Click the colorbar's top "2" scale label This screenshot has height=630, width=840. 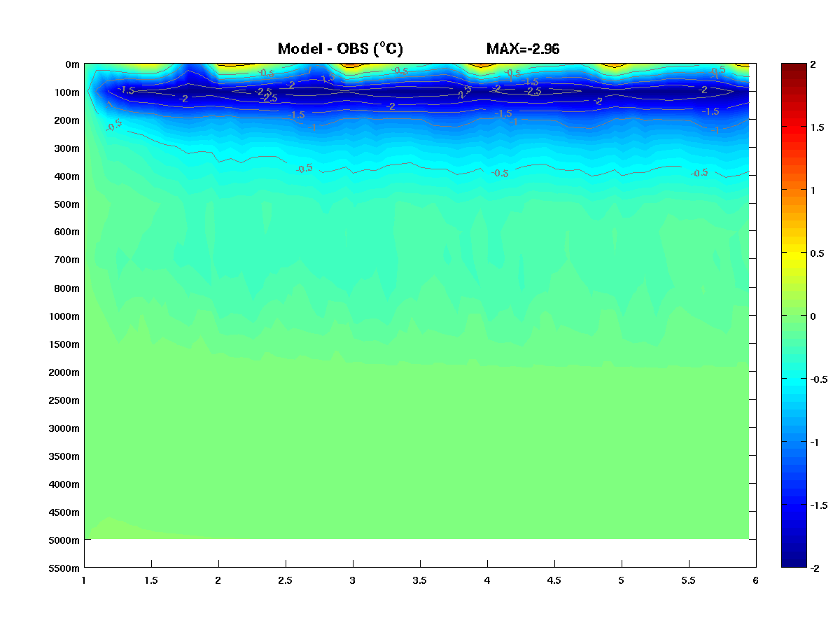click(813, 64)
